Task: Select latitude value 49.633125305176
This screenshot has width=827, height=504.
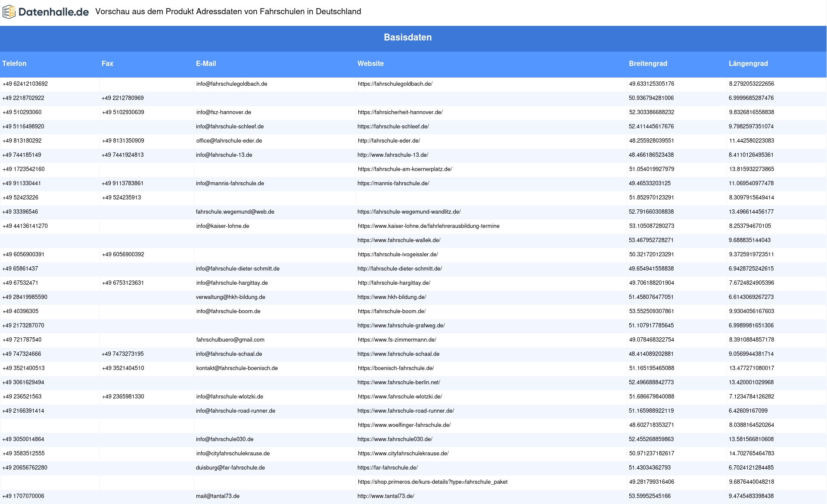Action: click(x=652, y=84)
